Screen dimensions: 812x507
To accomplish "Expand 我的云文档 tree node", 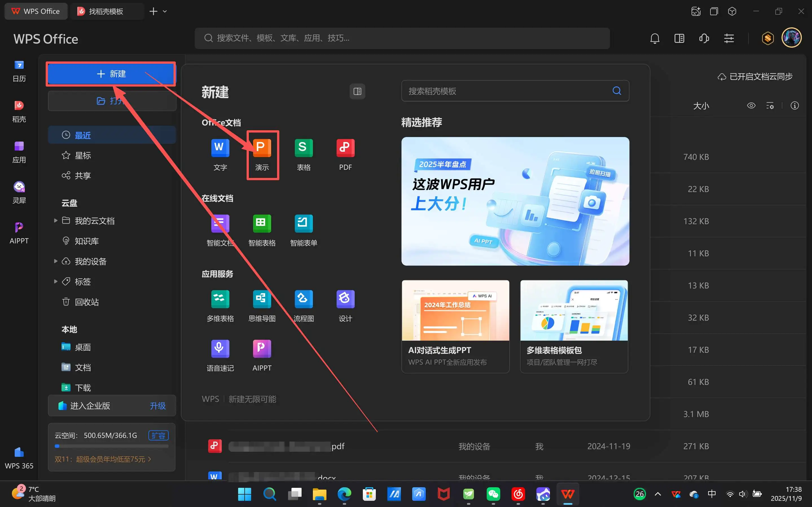I will pyautogui.click(x=56, y=221).
